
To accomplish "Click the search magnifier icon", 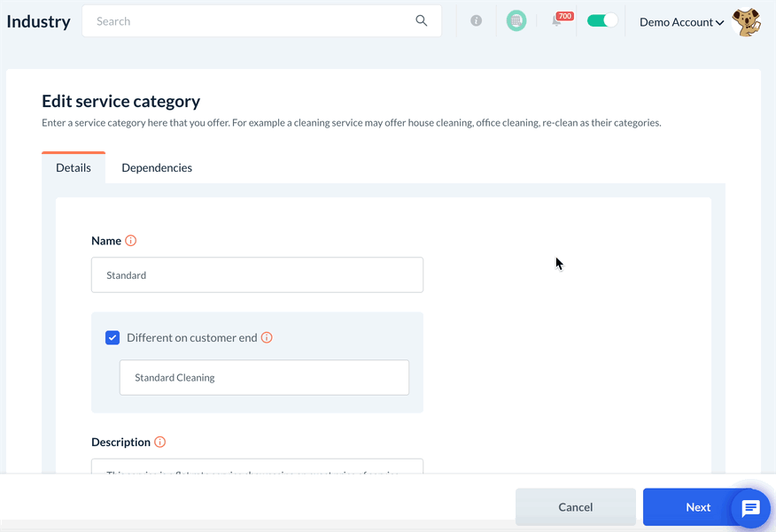I will tap(422, 21).
